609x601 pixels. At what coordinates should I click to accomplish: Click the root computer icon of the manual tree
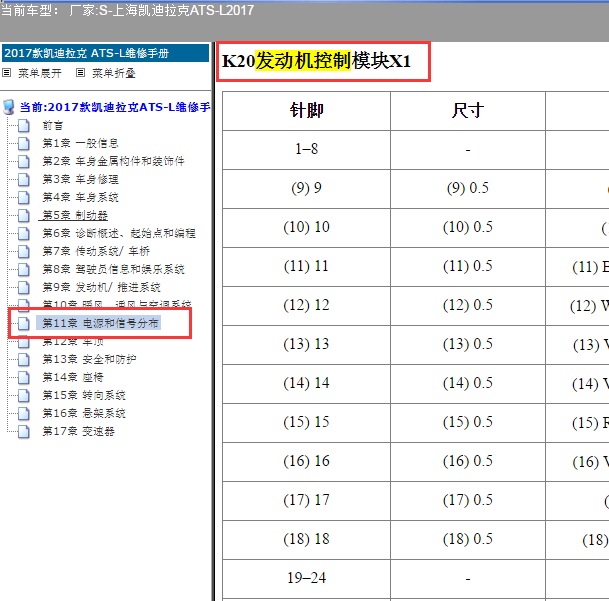coord(9,107)
